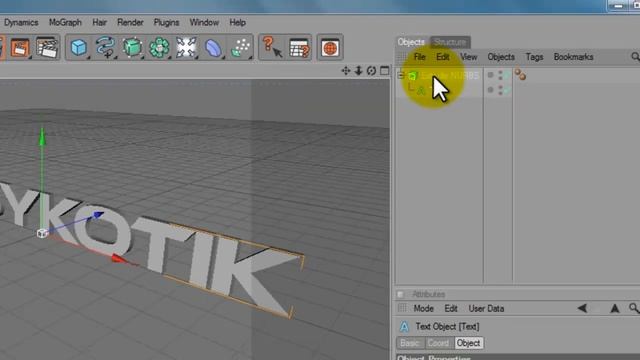This screenshot has width=640, height=360.
Task: Click the question mark cursor help icon
Action: pyautogui.click(x=272, y=48)
